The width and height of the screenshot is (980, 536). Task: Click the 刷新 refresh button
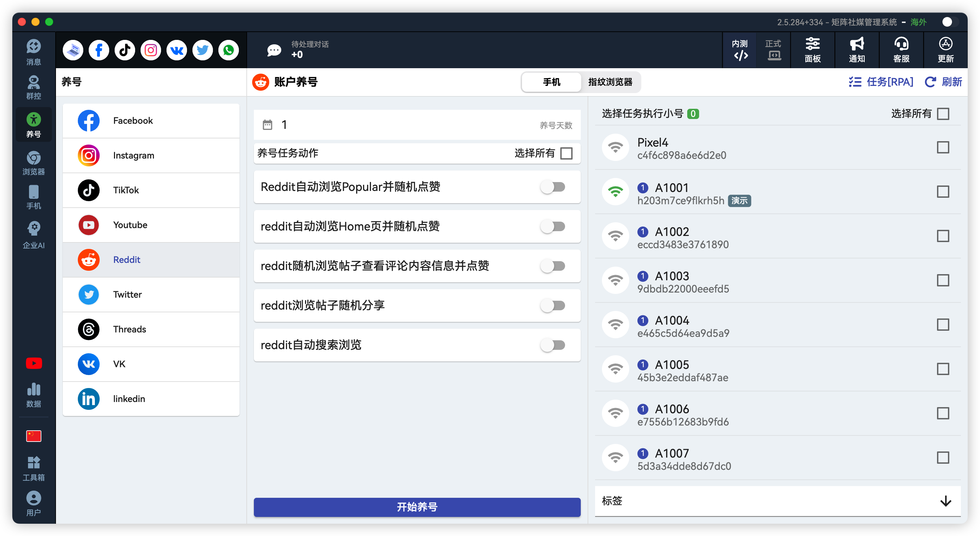[x=943, y=82]
